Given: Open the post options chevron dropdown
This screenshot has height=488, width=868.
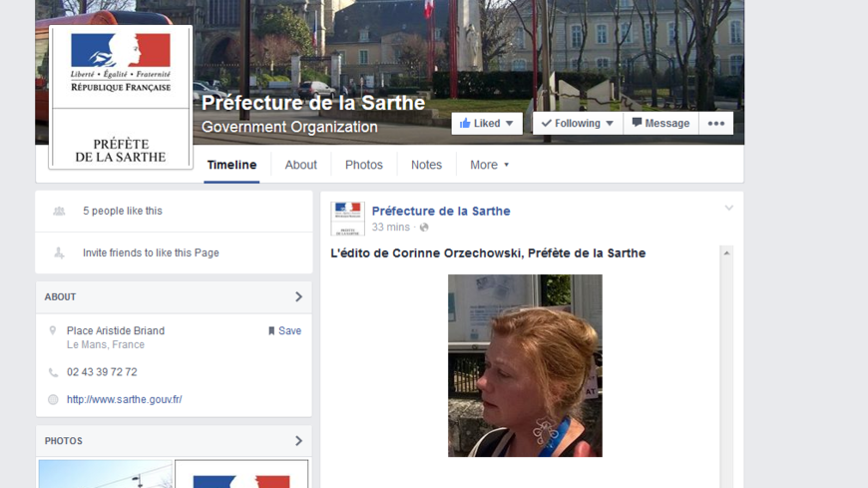Looking at the screenshot, I should (729, 209).
